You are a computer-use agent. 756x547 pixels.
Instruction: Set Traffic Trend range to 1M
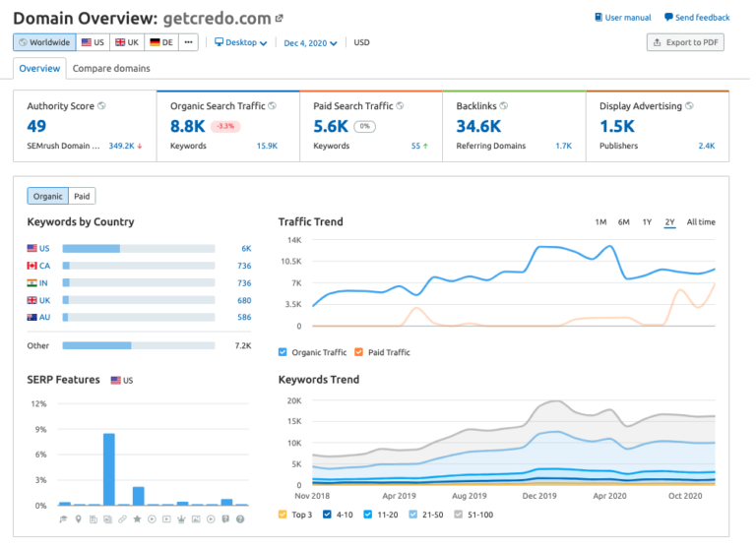pyautogui.click(x=600, y=222)
